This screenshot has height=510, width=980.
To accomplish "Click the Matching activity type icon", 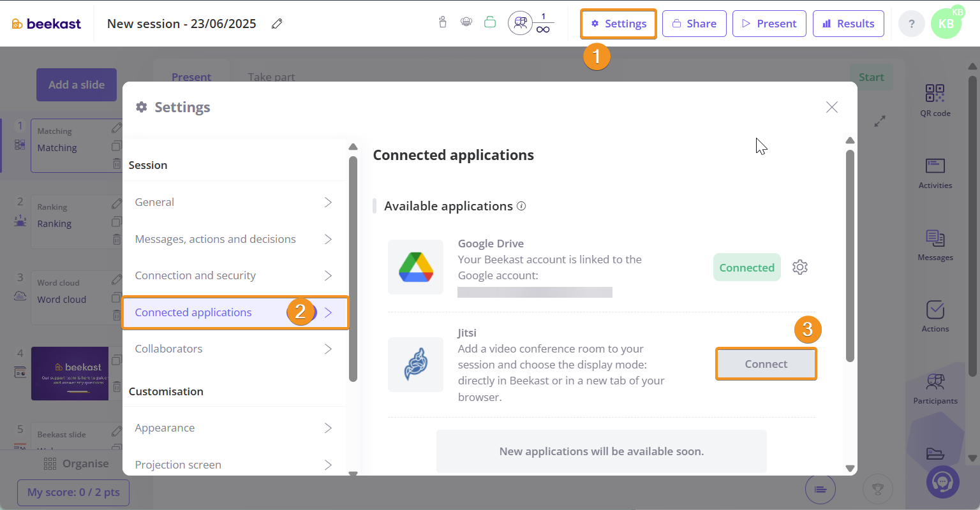I will [x=20, y=145].
